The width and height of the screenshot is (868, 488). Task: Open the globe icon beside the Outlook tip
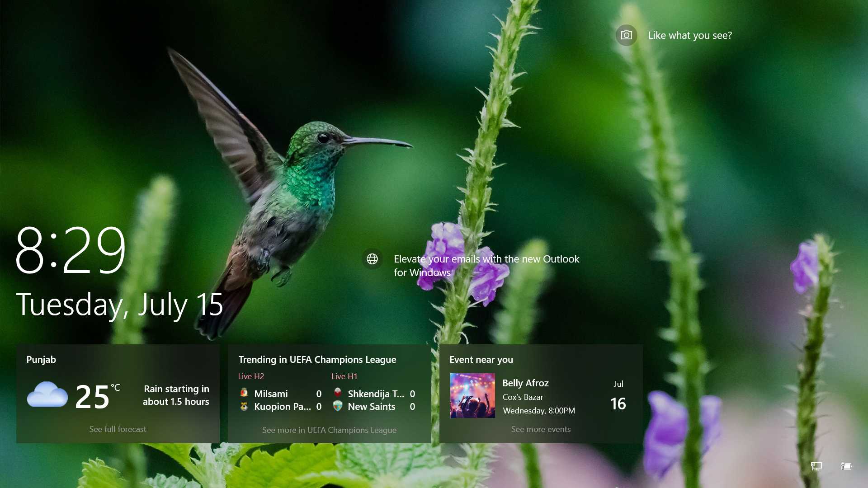pyautogui.click(x=372, y=259)
